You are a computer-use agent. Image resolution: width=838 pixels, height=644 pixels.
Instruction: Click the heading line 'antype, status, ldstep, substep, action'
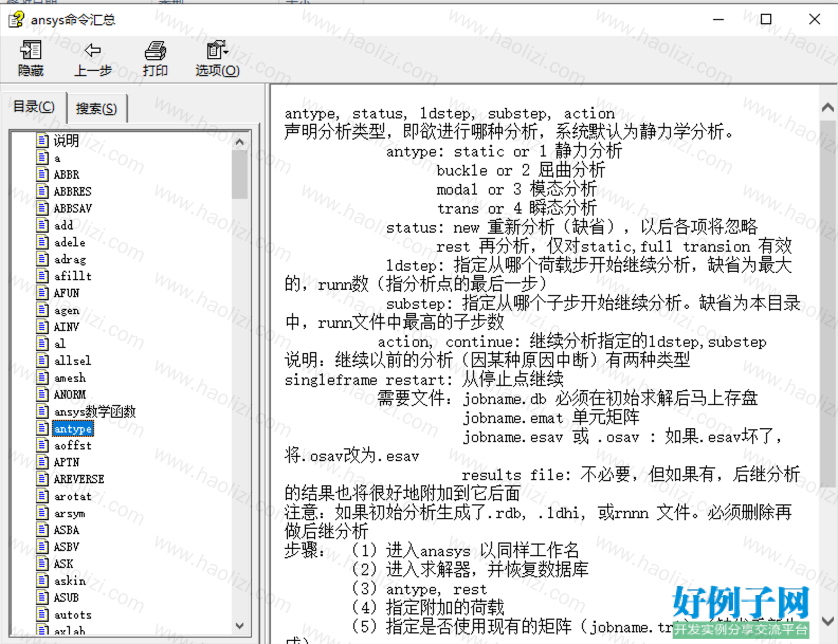[450, 114]
